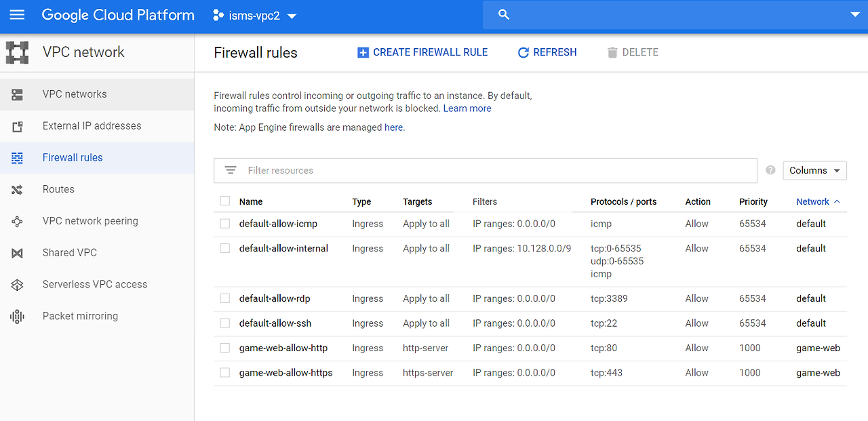
Task: Sort by the Name column header
Action: click(x=251, y=201)
